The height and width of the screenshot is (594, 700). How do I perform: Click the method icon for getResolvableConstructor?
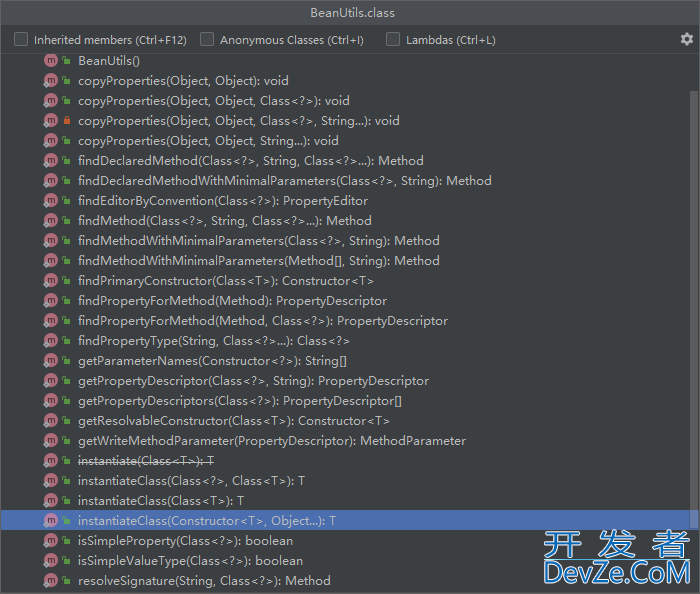coord(51,420)
